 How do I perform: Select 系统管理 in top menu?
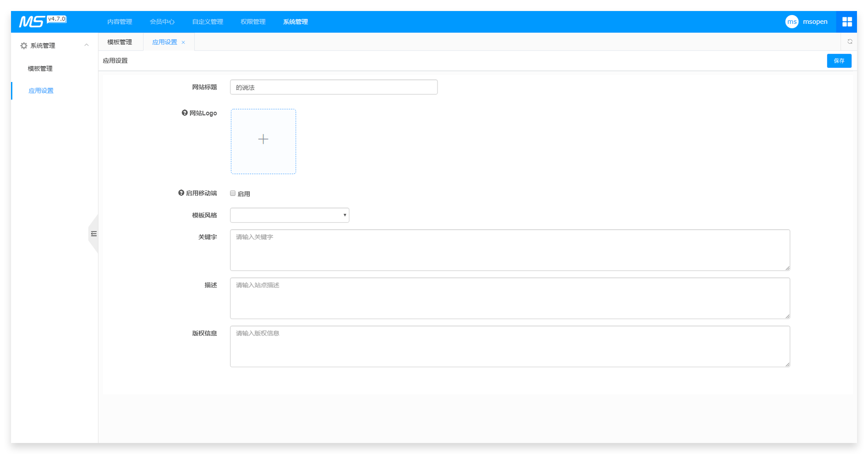pos(295,22)
